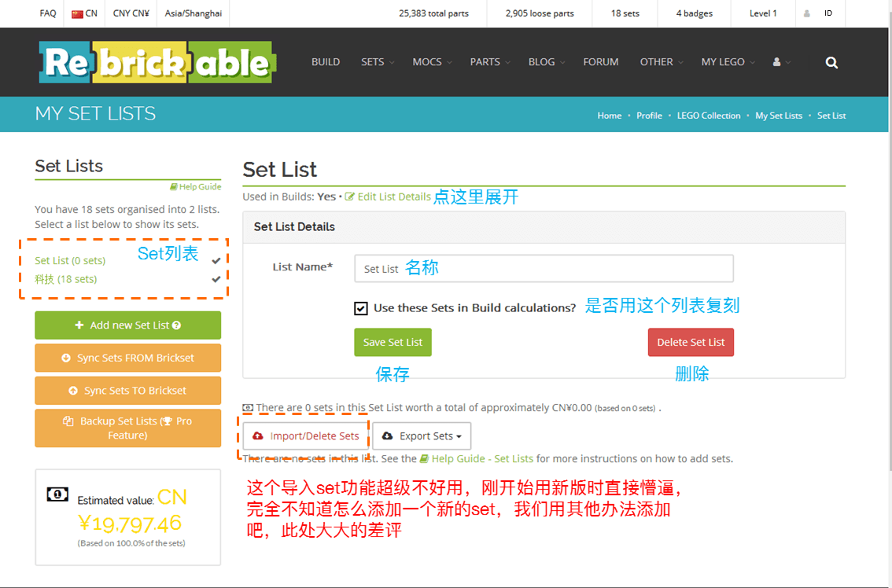Click Add new Set List button

[128, 325]
